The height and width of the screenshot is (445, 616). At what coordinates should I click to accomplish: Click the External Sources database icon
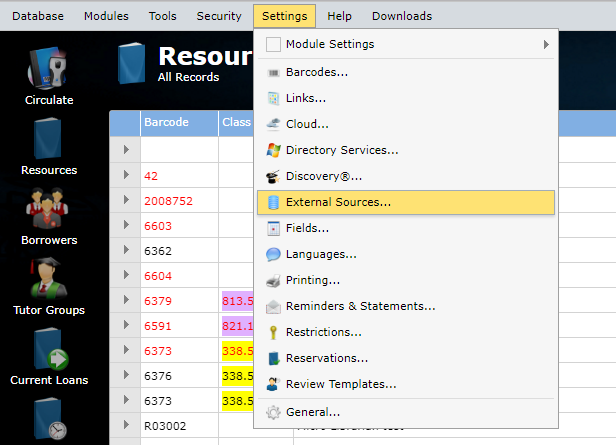(x=273, y=202)
